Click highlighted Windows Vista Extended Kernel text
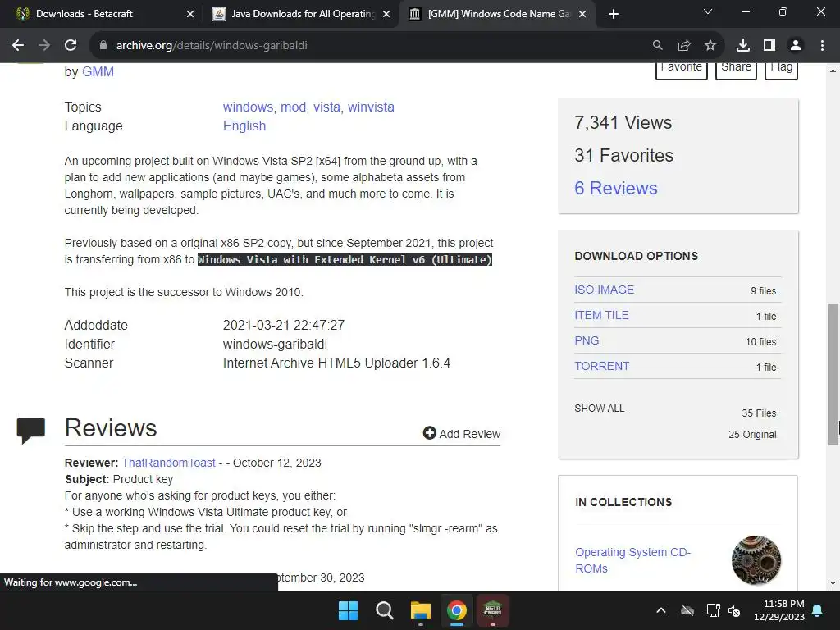The width and height of the screenshot is (840, 630). click(x=345, y=260)
